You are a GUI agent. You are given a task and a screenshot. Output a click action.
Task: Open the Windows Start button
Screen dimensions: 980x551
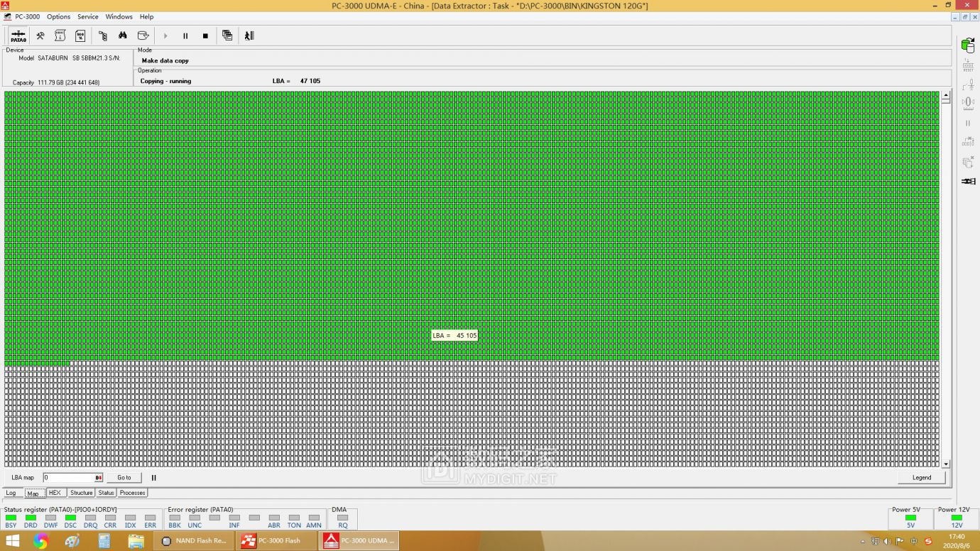(13, 541)
